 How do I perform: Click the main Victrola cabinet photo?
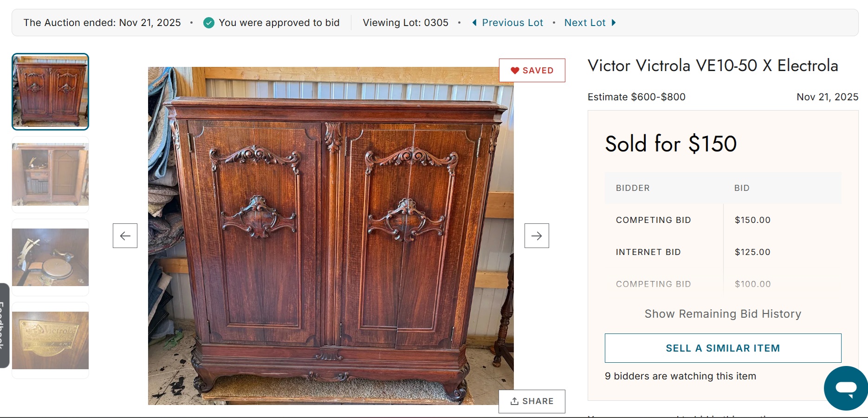[x=330, y=236]
